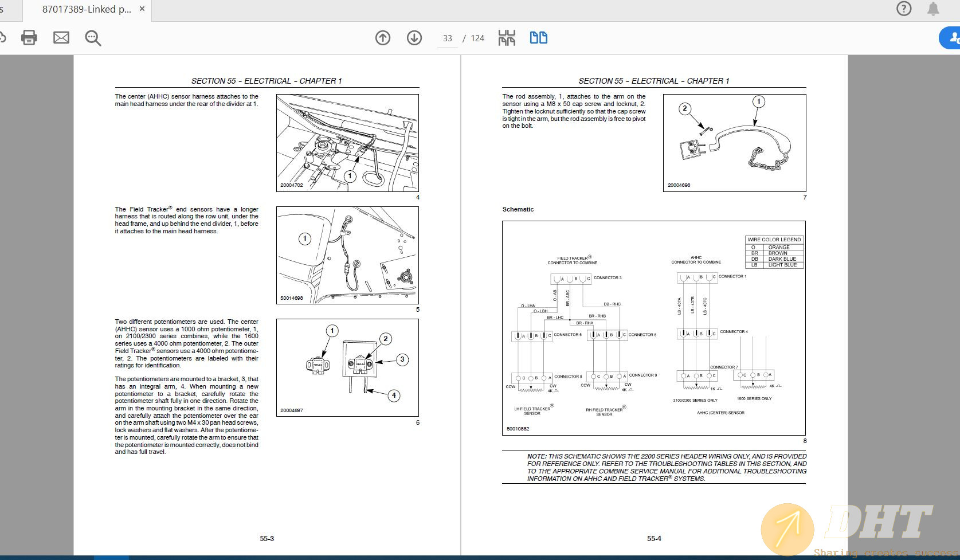This screenshot has width=960, height=560.
Task: Click the Wire Color Legend table
Action: tap(774, 252)
